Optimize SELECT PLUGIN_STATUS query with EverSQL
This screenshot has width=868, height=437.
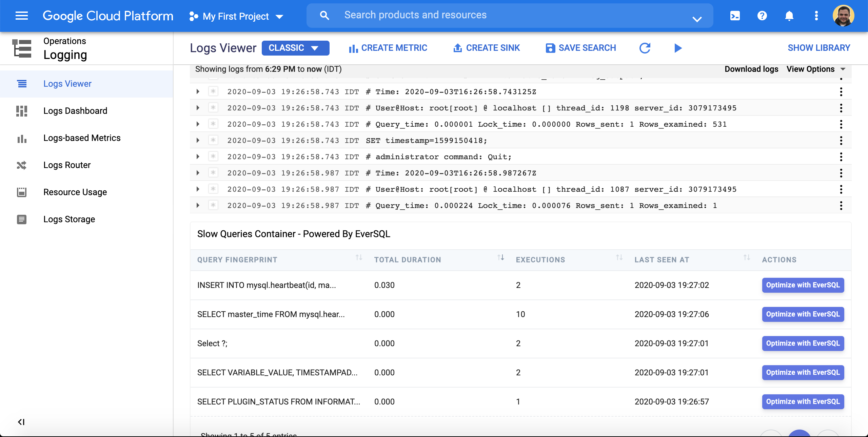click(x=803, y=402)
